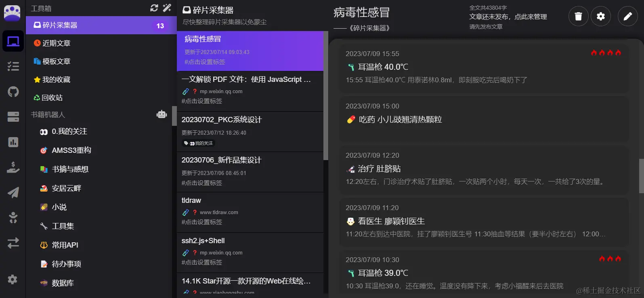Viewport: 644px width, 298px height.
Task: Open the 耳温枪 39.0℃ entry
Action: click(484, 273)
